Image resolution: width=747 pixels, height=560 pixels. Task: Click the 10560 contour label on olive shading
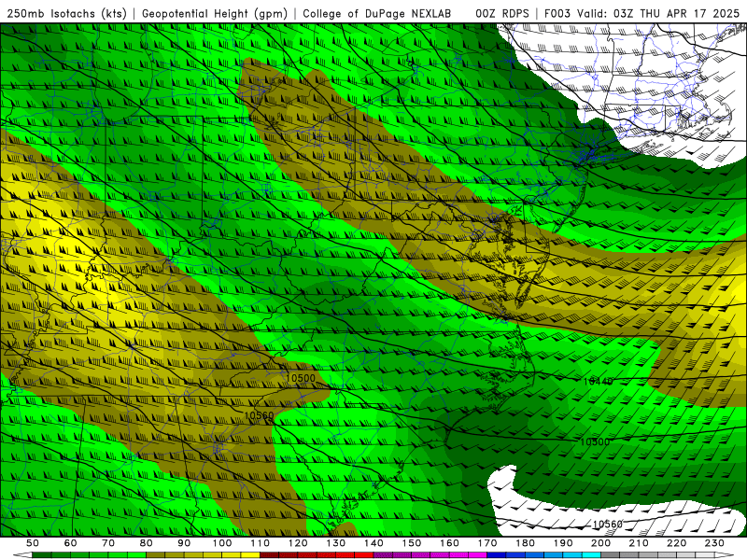(x=259, y=415)
